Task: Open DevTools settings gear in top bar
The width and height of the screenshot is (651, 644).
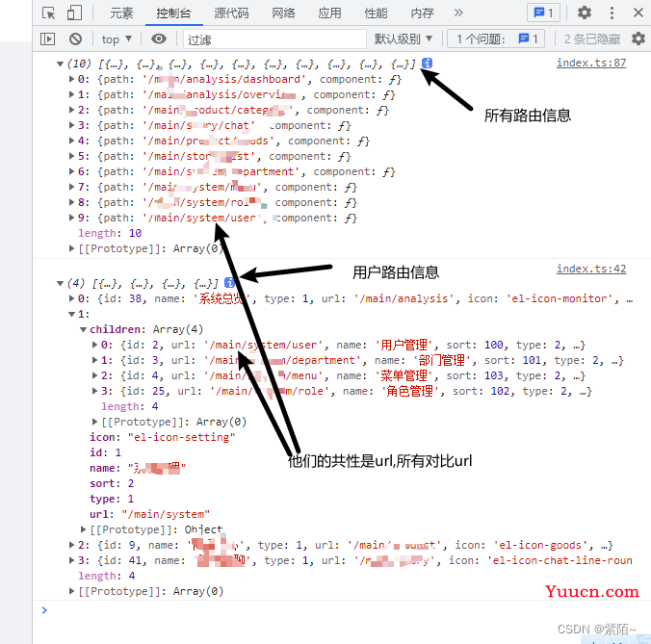Action: 585,13
